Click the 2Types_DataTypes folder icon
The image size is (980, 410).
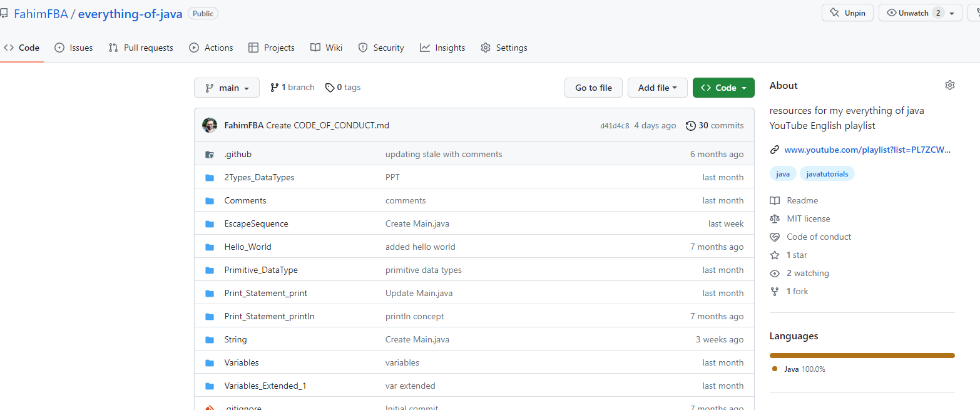(x=210, y=177)
